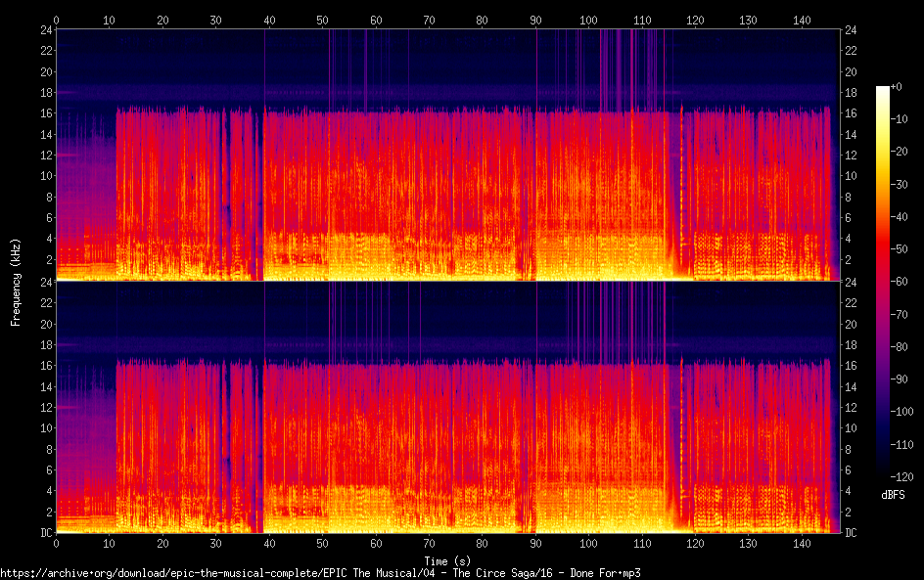Click the "0" tick on the bottom time axis

(57, 543)
